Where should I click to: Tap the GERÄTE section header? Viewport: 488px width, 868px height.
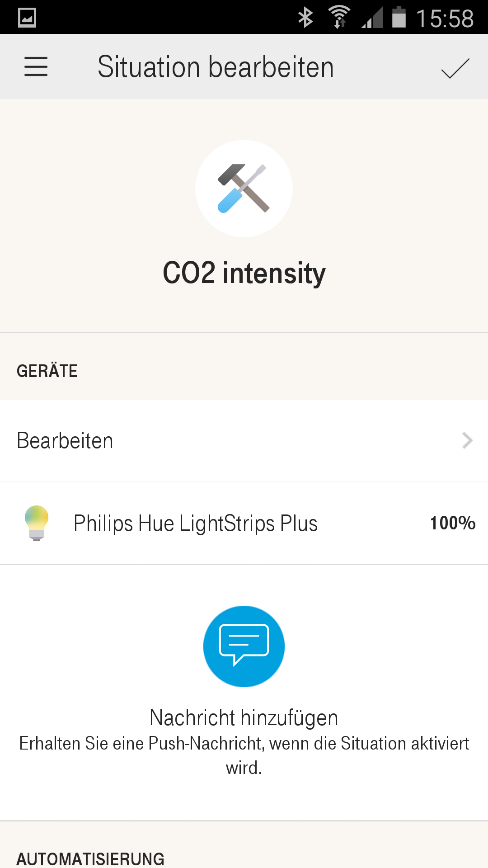(x=47, y=371)
